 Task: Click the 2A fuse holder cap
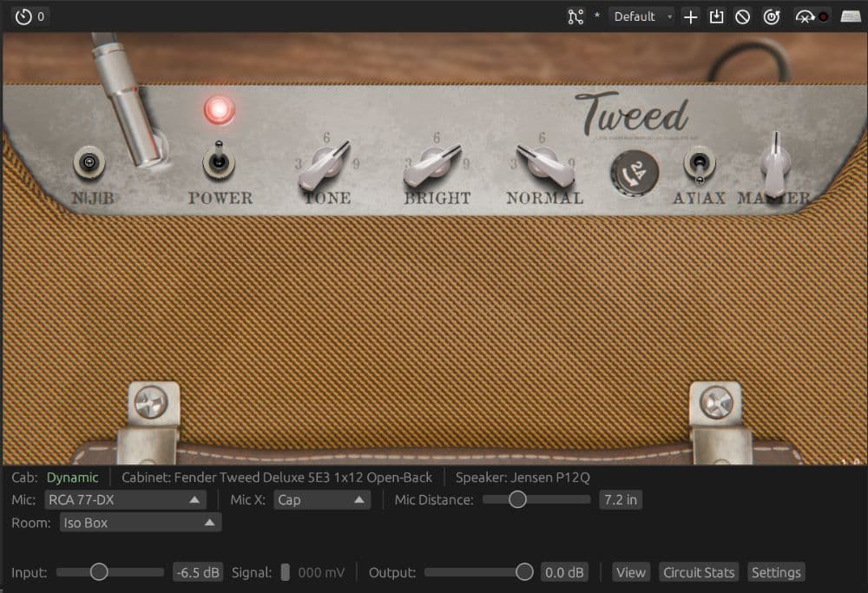(635, 173)
